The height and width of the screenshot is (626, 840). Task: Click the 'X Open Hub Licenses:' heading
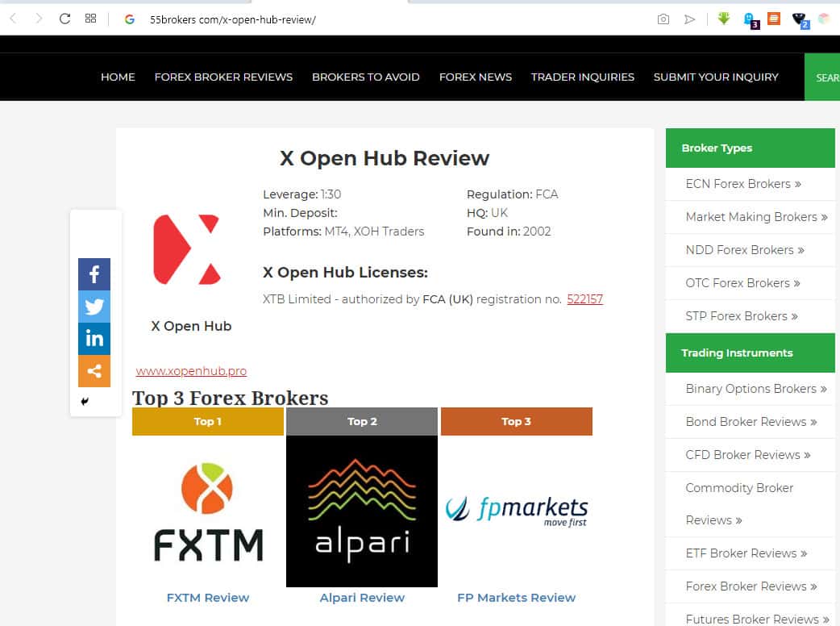coord(345,273)
